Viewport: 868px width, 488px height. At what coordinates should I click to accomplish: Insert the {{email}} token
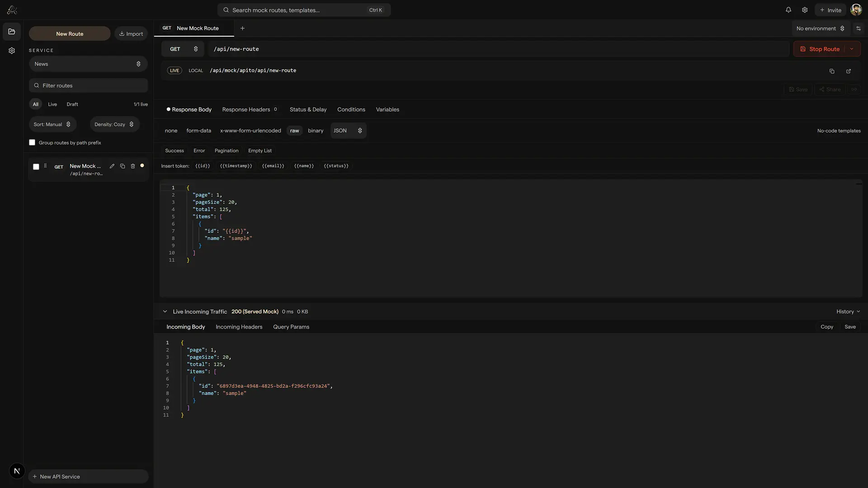(273, 166)
